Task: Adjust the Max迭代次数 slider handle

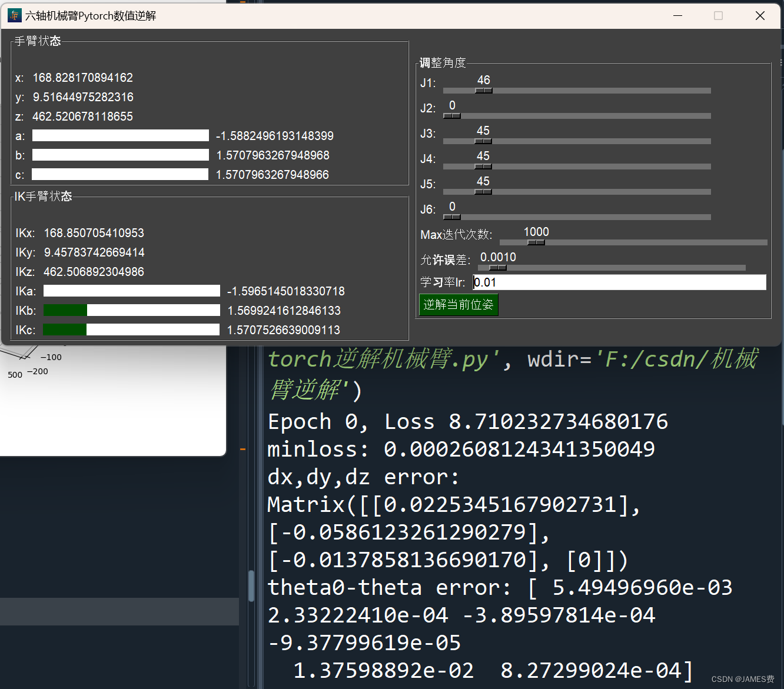Action: [x=536, y=242]
